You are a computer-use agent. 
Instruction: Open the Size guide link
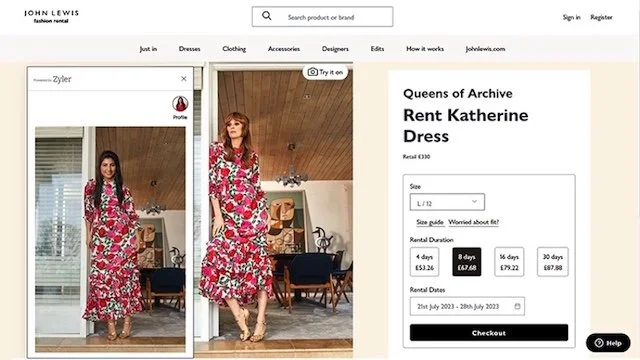pos(430,222)
